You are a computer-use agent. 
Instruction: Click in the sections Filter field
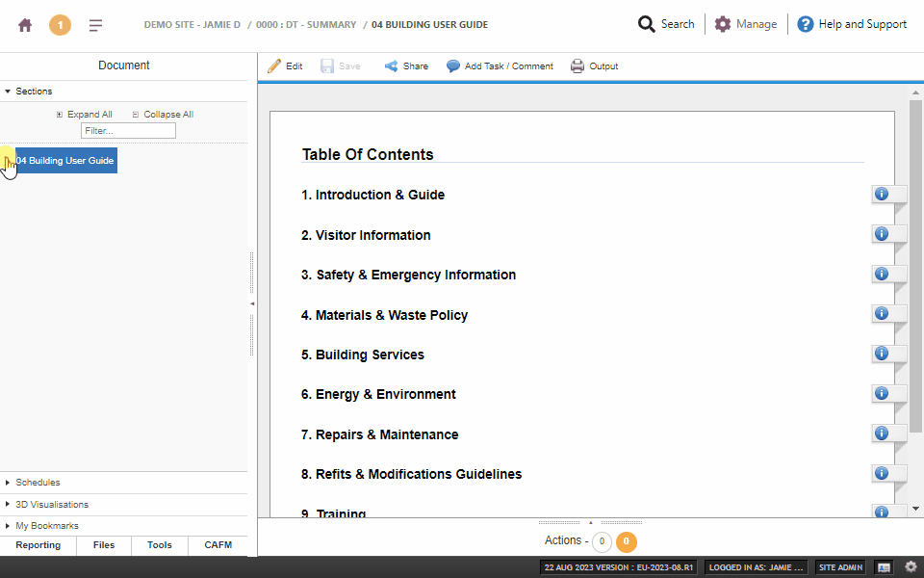pos(128,131)
